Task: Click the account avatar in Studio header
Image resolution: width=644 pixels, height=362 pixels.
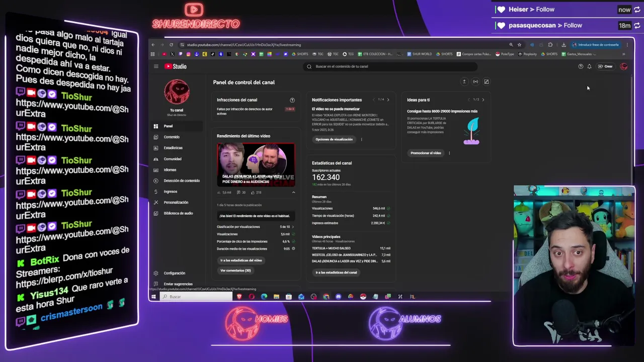Action: (x=624, y=66)
